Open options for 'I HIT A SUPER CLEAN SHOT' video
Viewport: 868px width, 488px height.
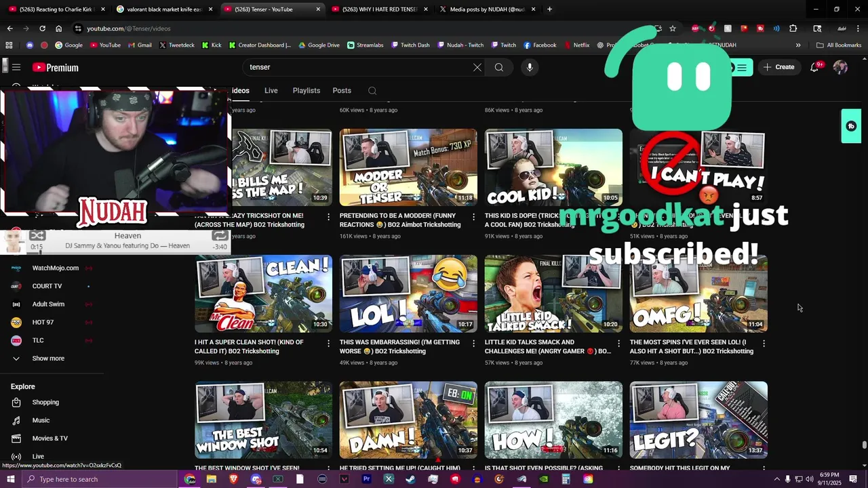click(329, 344)
